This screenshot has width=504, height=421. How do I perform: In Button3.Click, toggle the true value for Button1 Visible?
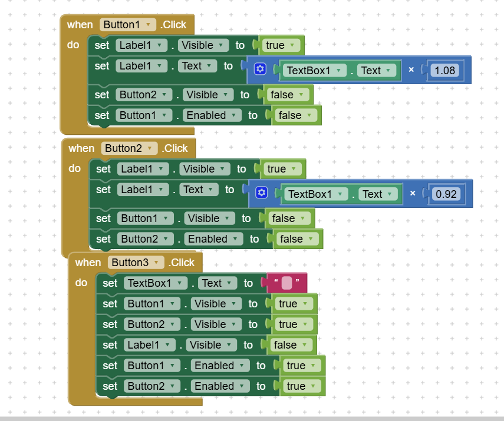click(x=294, y=304)
